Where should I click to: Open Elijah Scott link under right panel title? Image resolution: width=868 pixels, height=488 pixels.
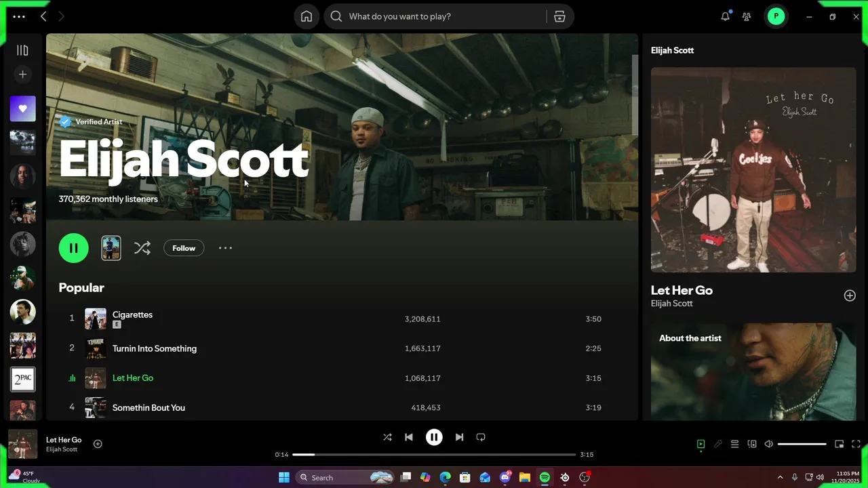point(671,303)
